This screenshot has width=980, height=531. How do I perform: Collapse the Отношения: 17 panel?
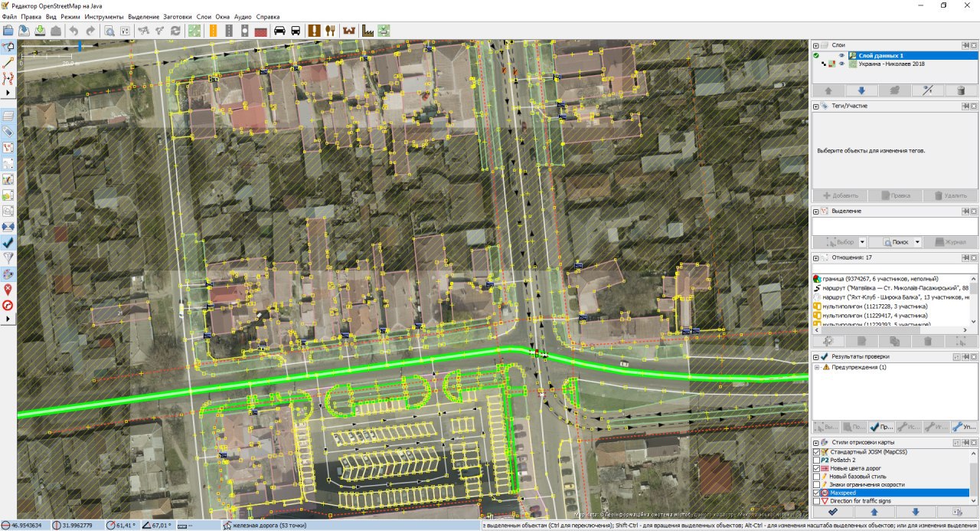816,258
